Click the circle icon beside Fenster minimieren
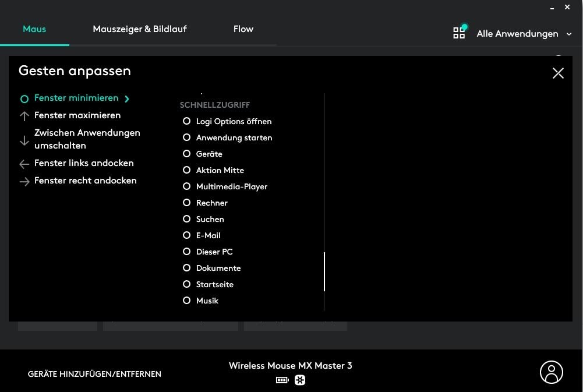Image resolution: width=583 pixels, height=392 pixels. (x=24, y=99)
